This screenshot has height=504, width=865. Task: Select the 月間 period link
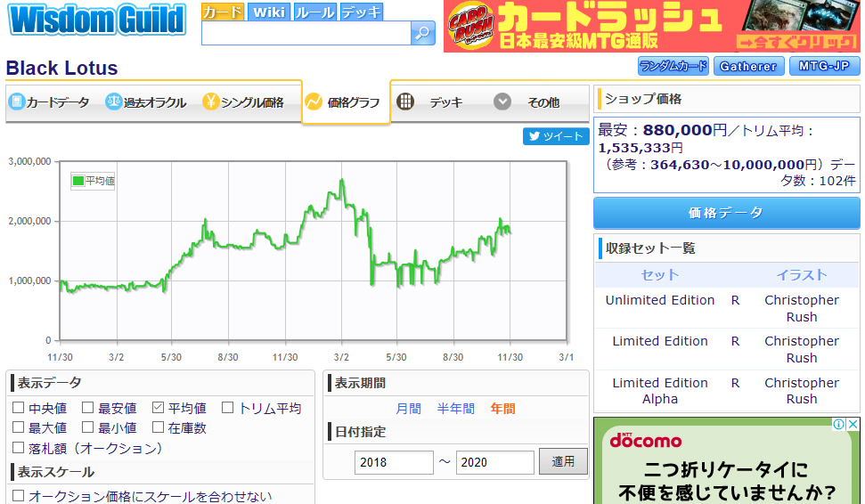pyautogui.click(x=408, y=409)
